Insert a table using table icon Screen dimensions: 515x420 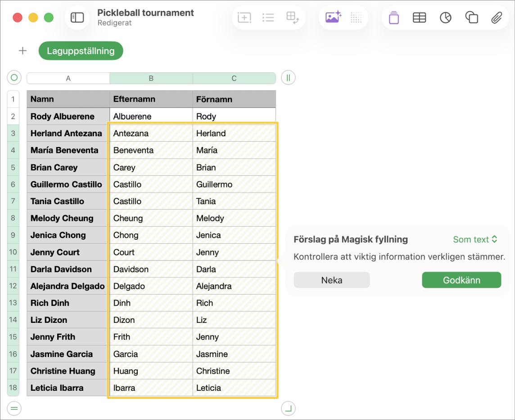(420, 18)
